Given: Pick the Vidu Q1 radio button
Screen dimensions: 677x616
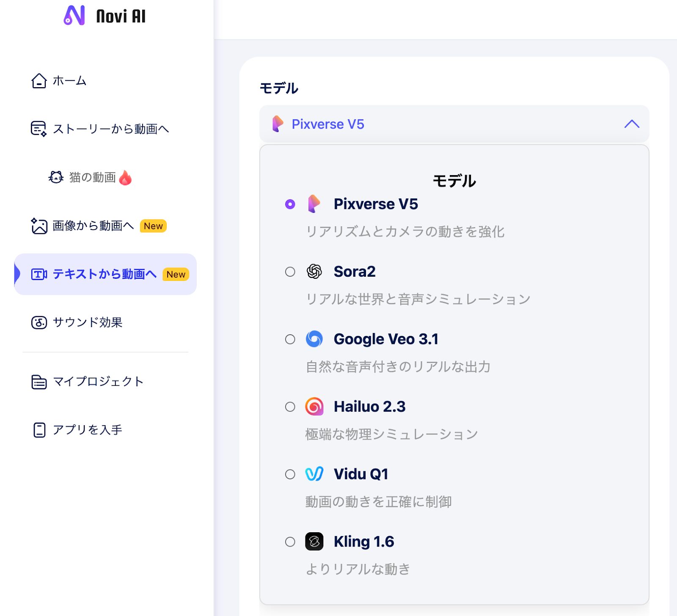Looking at the screenshot, I should (290, 474).
